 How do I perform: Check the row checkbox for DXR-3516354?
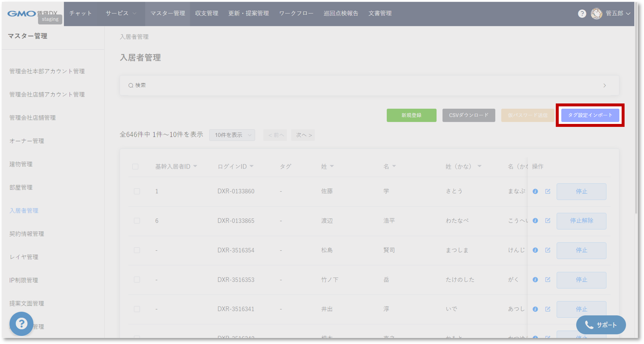pyautogui.click(x=137, y=250)
